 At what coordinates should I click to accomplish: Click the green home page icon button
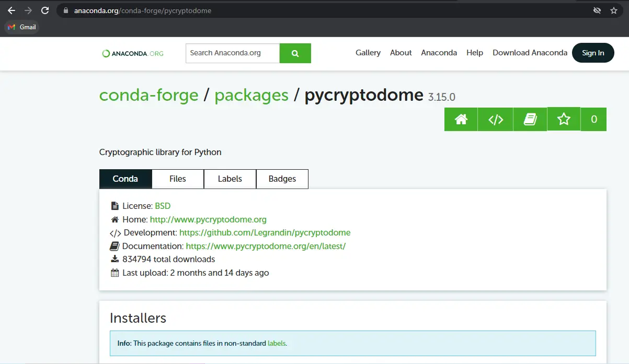461,120
